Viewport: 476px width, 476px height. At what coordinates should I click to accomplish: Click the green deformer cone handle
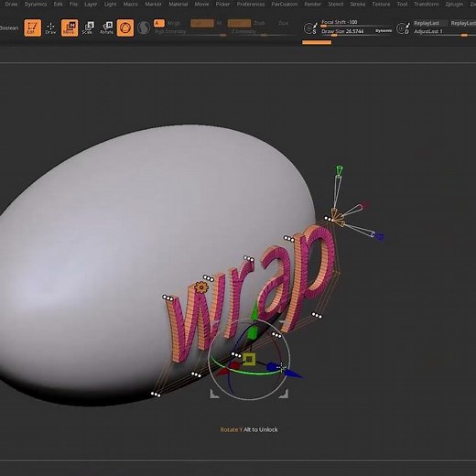pyautogui.click(x=339, y=170)
